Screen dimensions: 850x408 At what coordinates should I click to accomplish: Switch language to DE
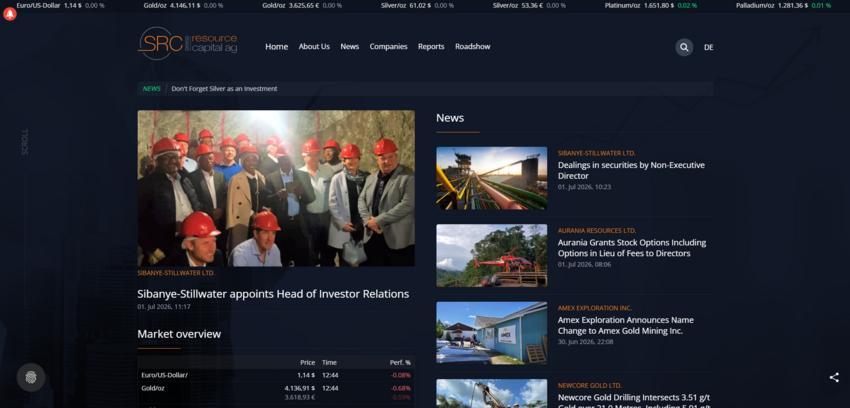709,47
